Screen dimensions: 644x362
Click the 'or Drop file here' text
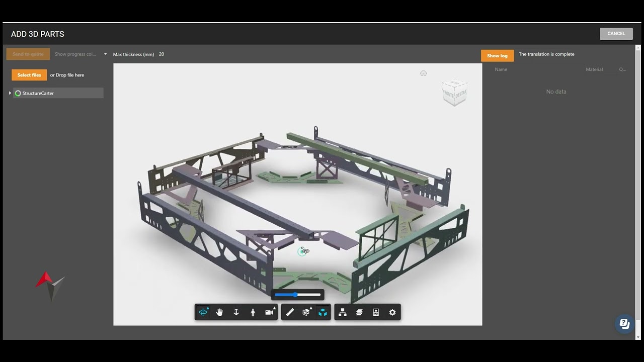coord(67,75)
